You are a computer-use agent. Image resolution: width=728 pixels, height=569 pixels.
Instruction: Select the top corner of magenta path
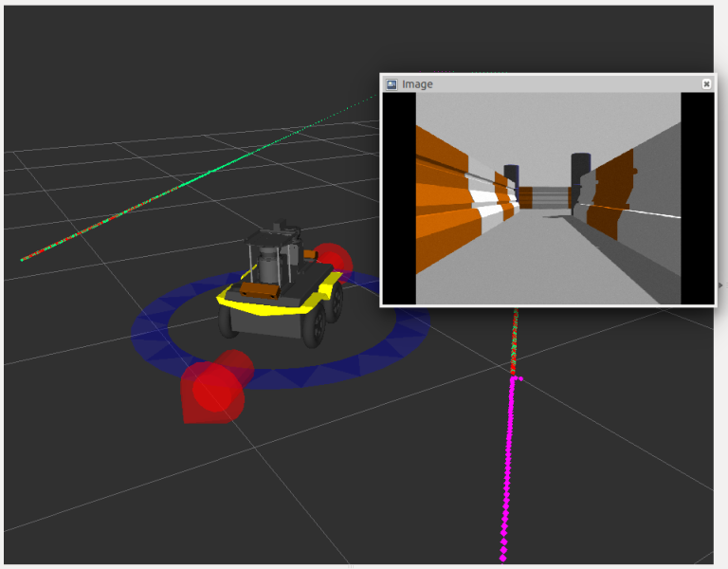515,379
